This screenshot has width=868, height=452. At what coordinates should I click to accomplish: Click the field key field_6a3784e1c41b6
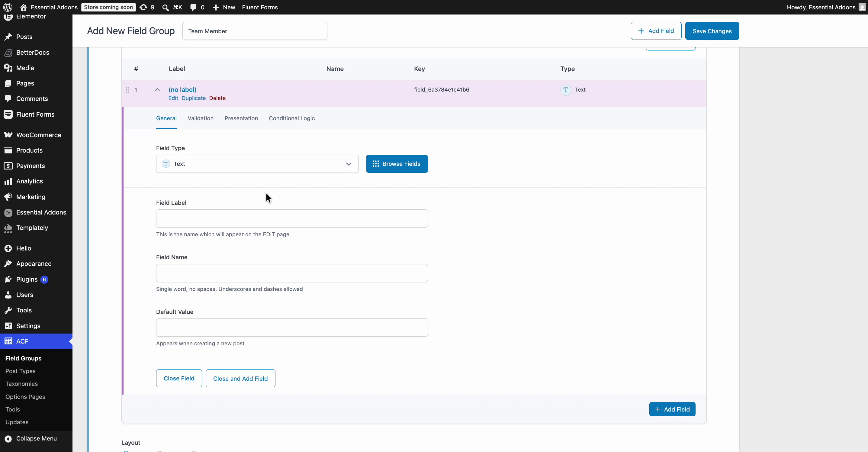[442, 90]
